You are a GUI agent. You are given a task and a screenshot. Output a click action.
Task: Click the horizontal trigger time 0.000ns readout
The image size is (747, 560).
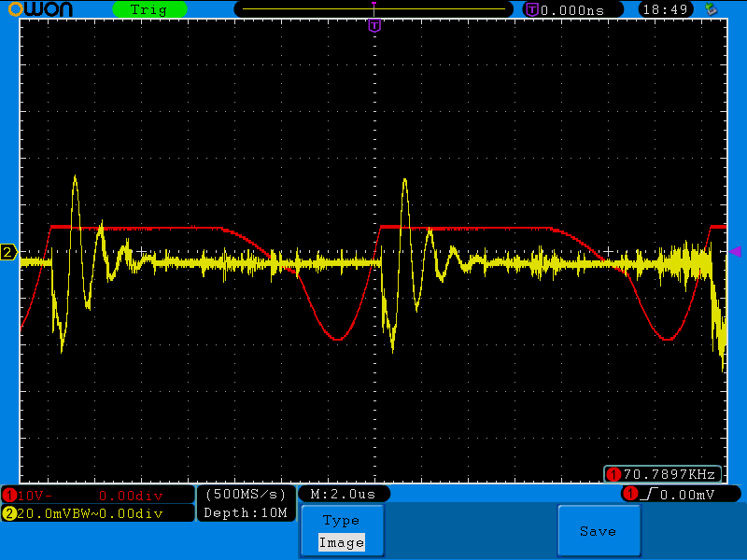[x=572, y=10]
